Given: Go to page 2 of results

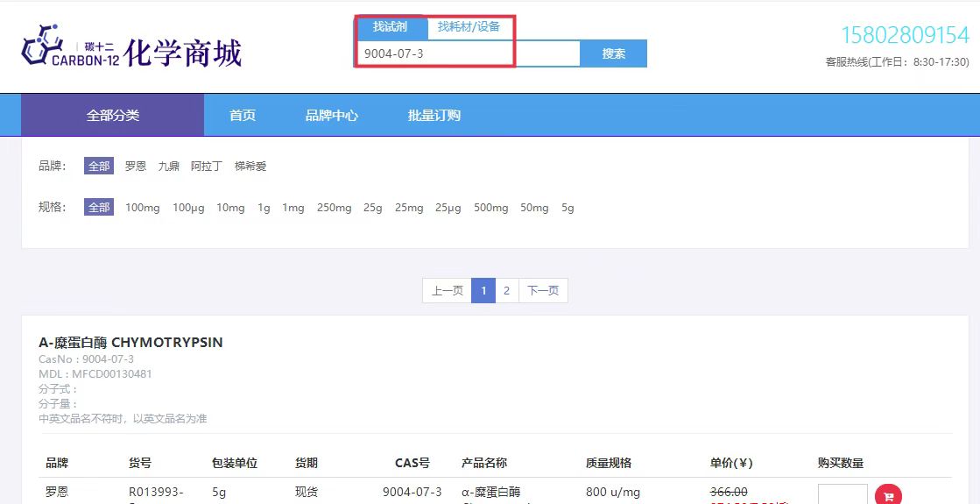Looking at the screenshot, I should pos(506,290).
